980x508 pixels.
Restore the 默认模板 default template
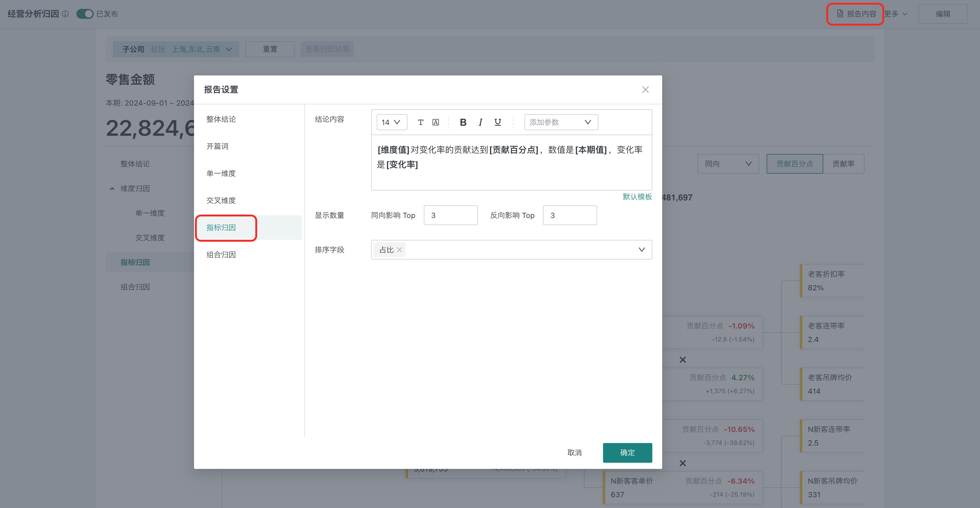click(x=637, y=197)
